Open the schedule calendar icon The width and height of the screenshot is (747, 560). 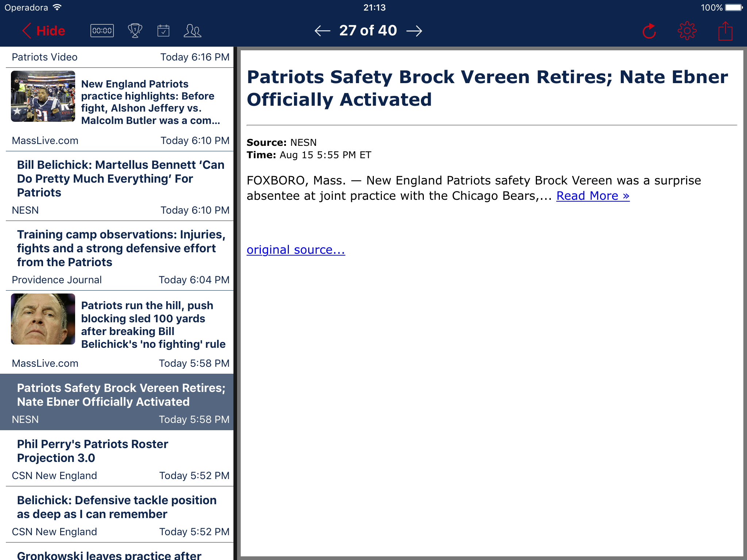163,31
